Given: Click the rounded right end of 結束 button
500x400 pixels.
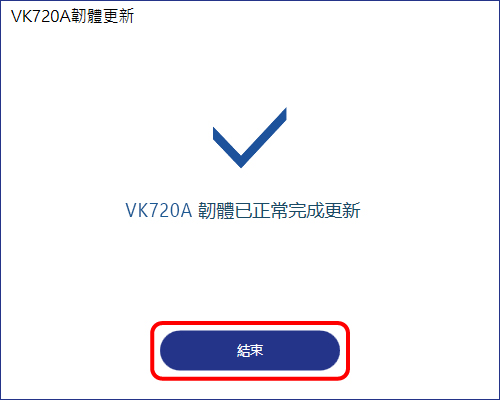Looking at the screenshot, I should [x=330, y=350].
